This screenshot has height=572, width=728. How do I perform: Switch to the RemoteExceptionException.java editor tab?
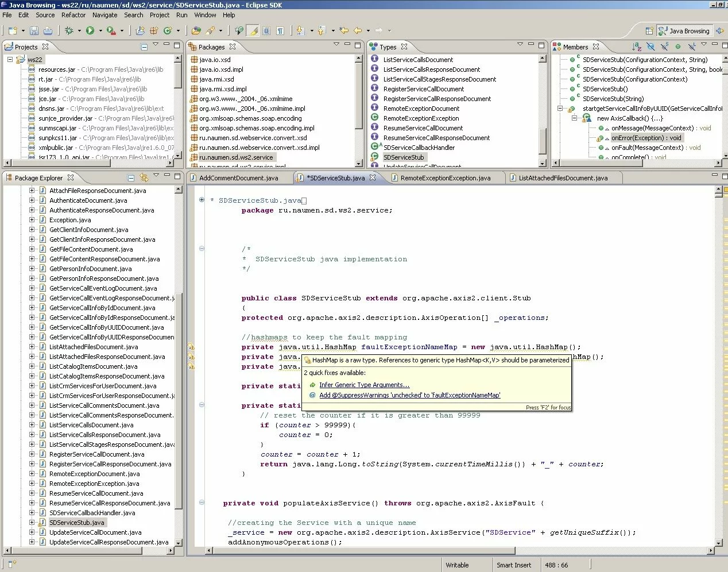point(445,178)
